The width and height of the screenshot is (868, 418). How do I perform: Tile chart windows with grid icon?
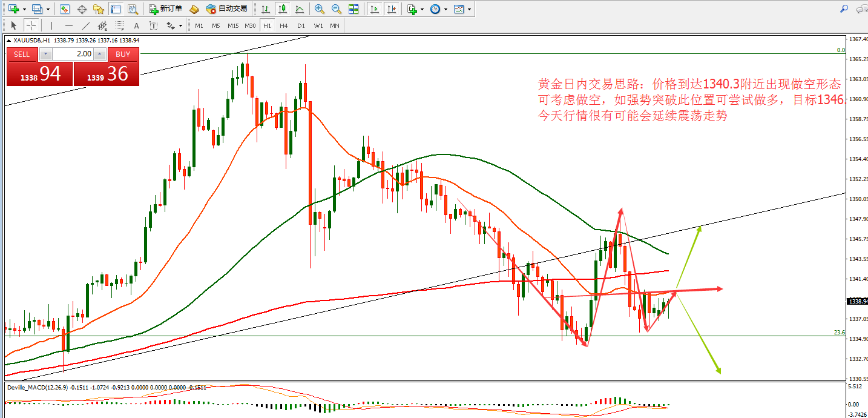[x=353, y=9]
